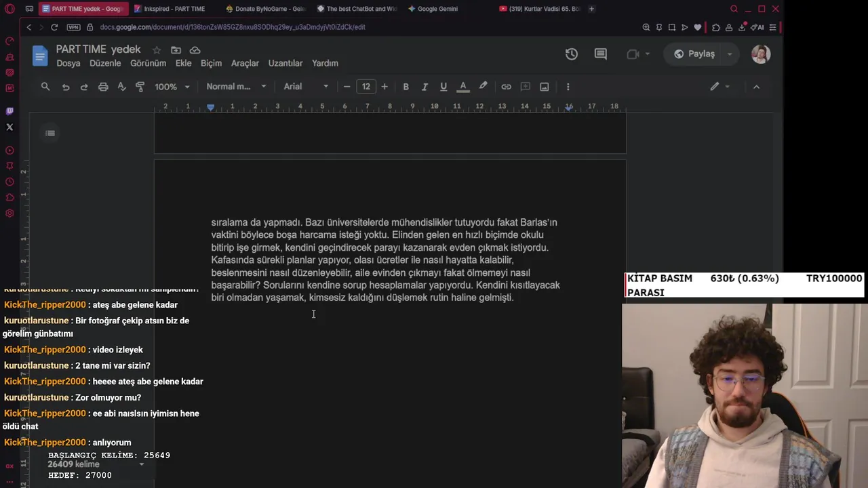Open a new browser tab
The height and width of the screenshot is (488, 868).
592,9
